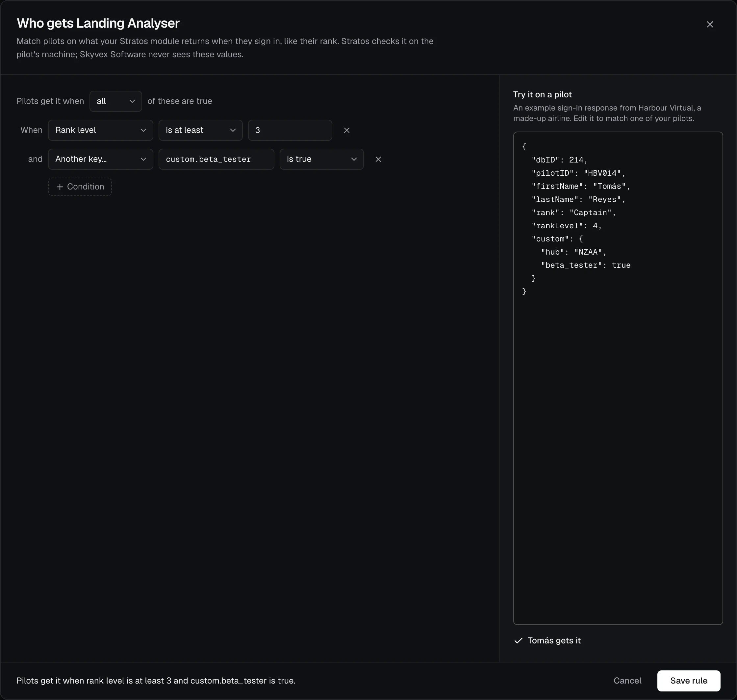Screen dimensions: 737x700
Task: Click the "rankLevel": 4 line
Action: point(567,226)
